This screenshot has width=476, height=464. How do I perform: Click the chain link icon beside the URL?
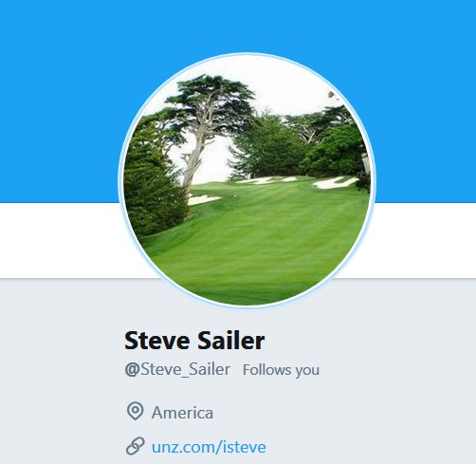click(x=136, y=446)
